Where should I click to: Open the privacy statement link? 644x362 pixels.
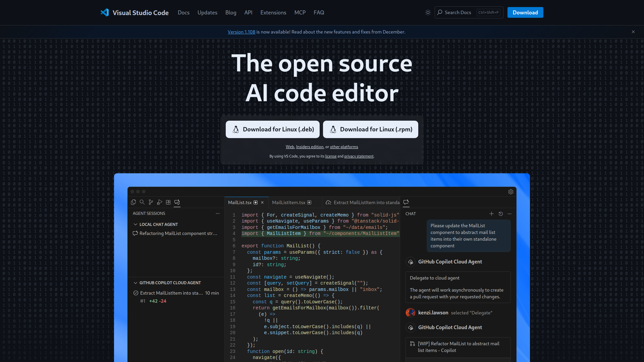tap(359, 156)
